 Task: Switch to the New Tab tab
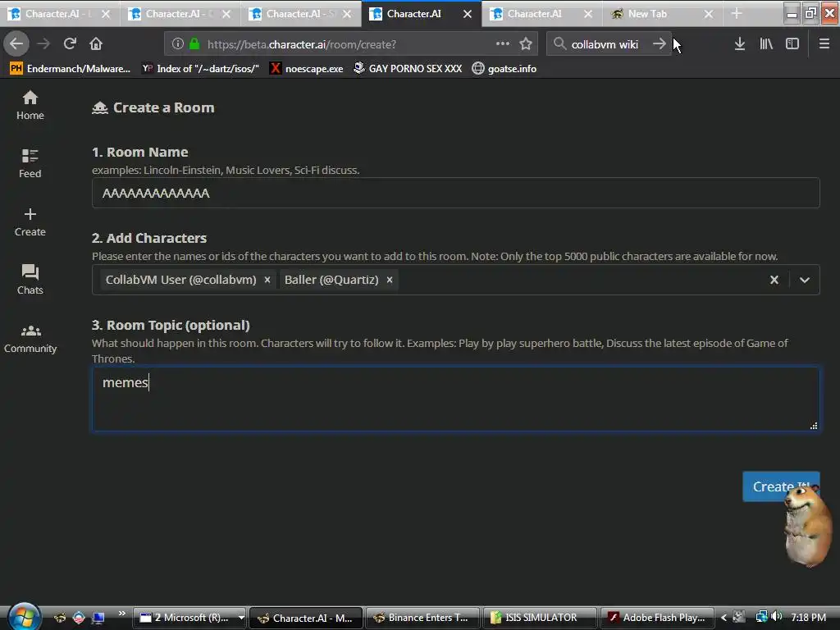(662, 13)
